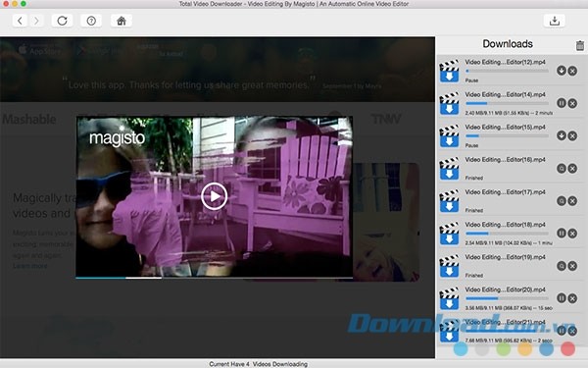Toggle the downloads panel with the tray icon

click(x=555, y=21)
